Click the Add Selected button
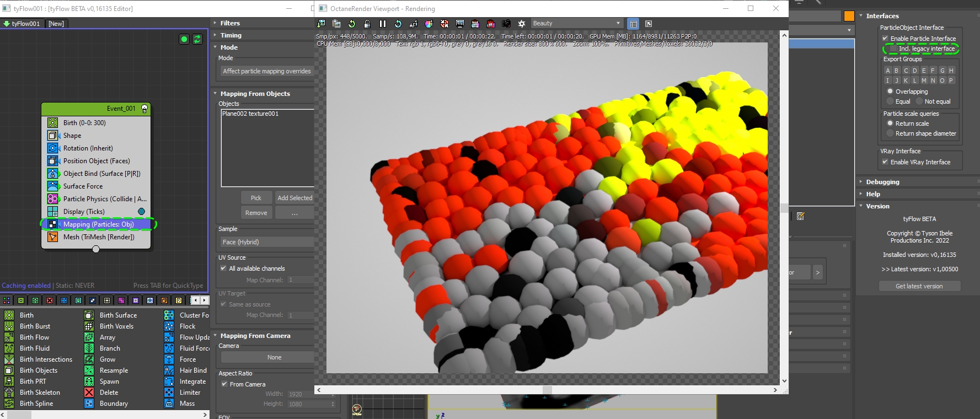This screenshot has width=980, height=419. (x=294, y=198)
